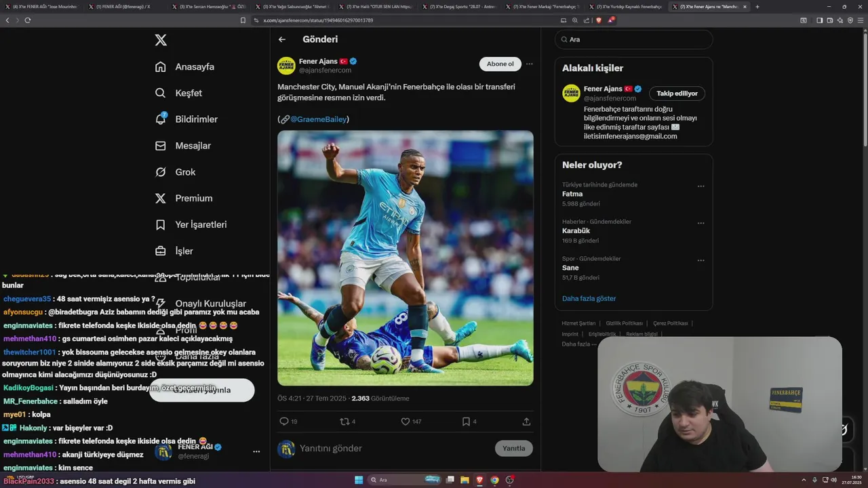Click taskbar Ara search box

click(x=405, y=480)
